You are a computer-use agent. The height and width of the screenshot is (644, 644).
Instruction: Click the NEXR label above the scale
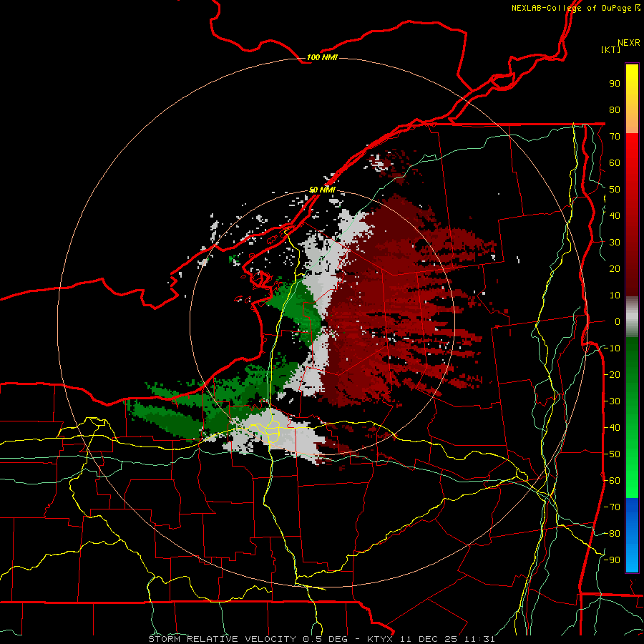tap(628, 43)
